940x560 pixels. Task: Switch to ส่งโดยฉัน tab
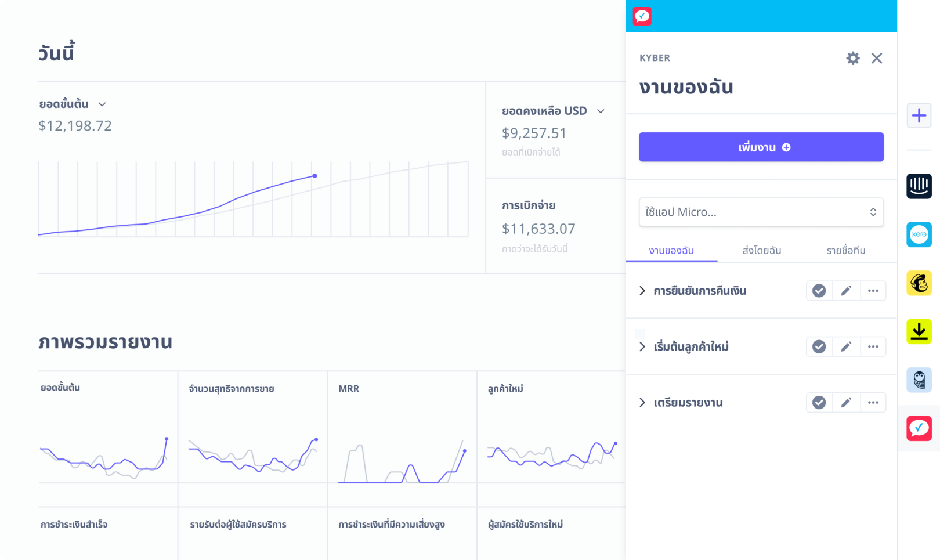pyautogui.click(x=761, y=251)
